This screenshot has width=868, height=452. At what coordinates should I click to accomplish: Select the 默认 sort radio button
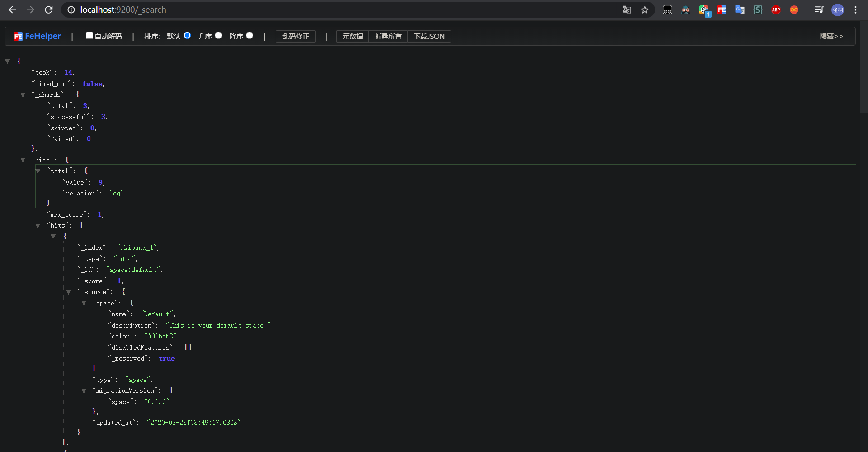(187, 35)
